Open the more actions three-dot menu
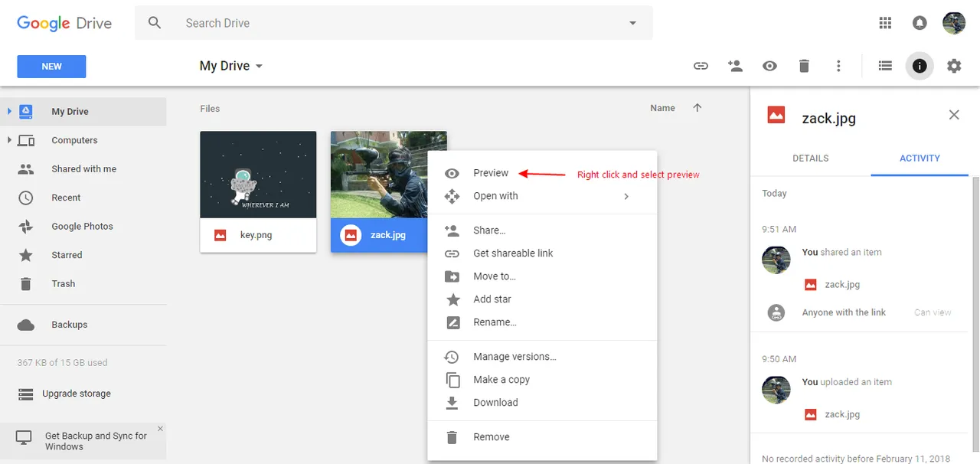Viewport: 980px width, 464px height. coord(838,66)
